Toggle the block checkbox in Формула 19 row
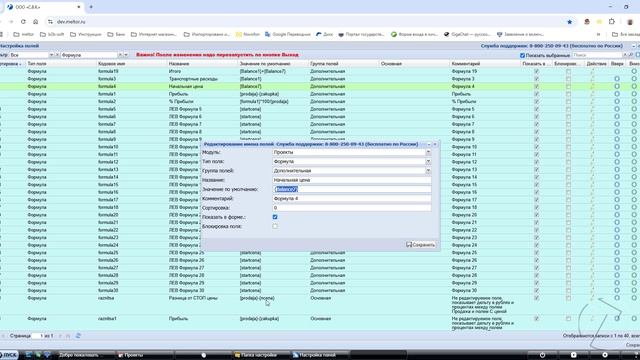Viewport: 640px width, 360px height. click(x=568, y=71)
